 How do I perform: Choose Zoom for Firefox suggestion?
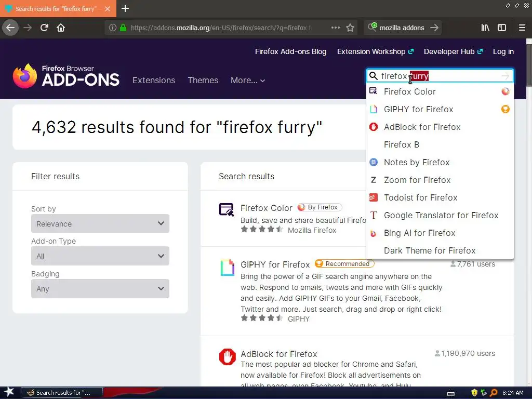(x=440, y=180)
